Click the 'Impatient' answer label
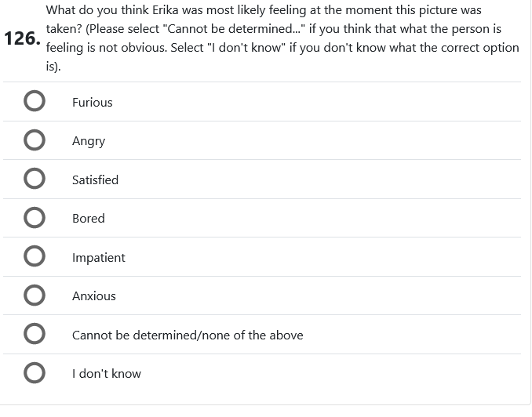 pos(98,257)
